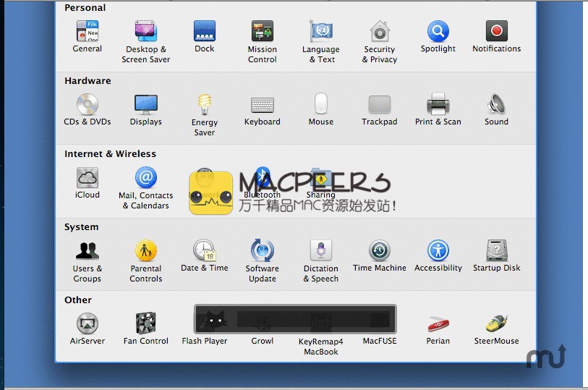Open Security & Privacy settings

[380, 32]
